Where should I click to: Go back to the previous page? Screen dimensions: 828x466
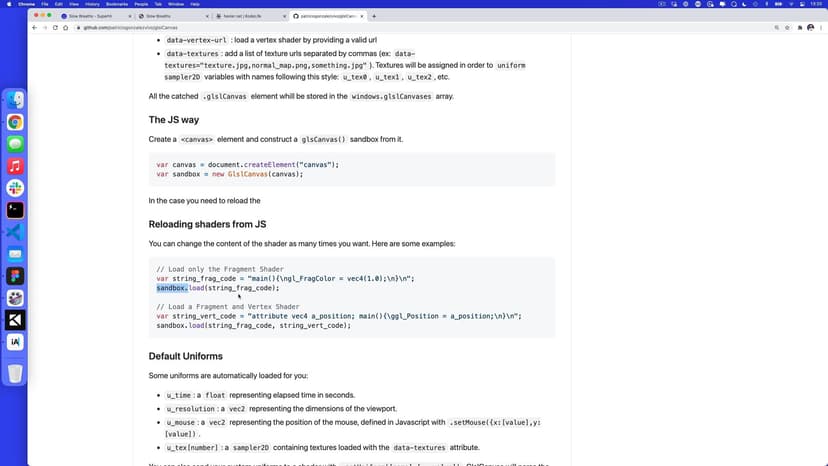pos(34,27)
